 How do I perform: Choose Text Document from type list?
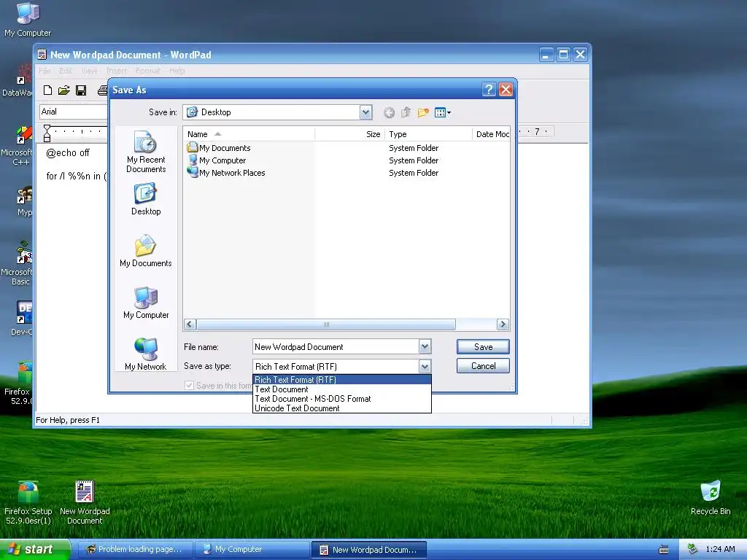pyautogui.click(x=341, y=389)
